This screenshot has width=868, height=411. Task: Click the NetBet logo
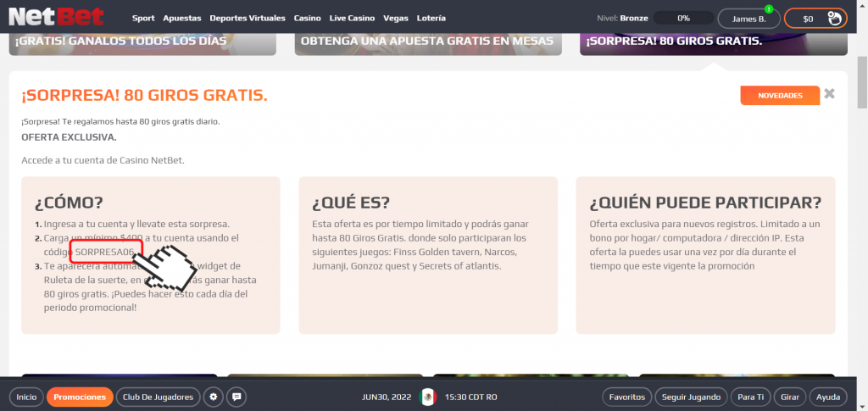tap(56, 17)
